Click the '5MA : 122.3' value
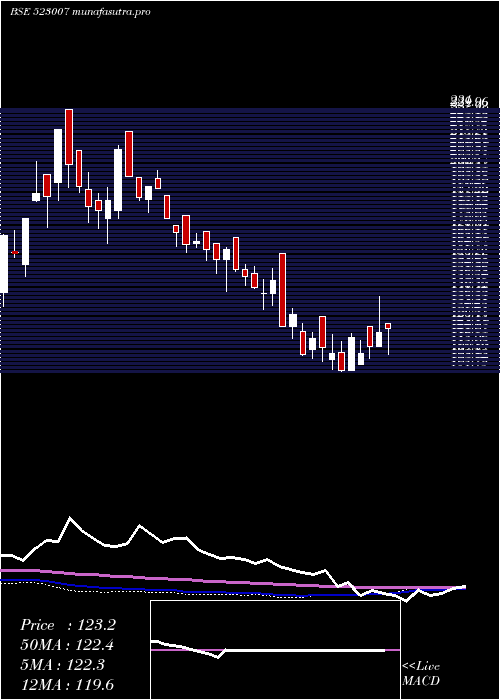The image size is (500, 700). pyautogui.click(x=62, y=665)
